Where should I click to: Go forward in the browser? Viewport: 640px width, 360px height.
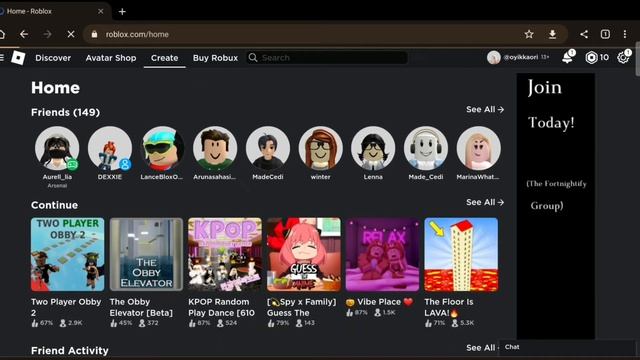pos(47,34)
